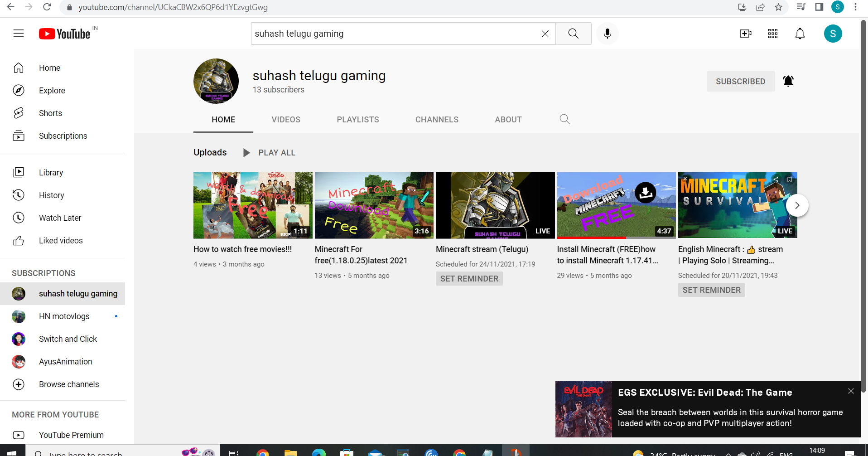Start voice search with microphone
The image size is (868, 456).
pyautogui.click(x=608, y=34)
